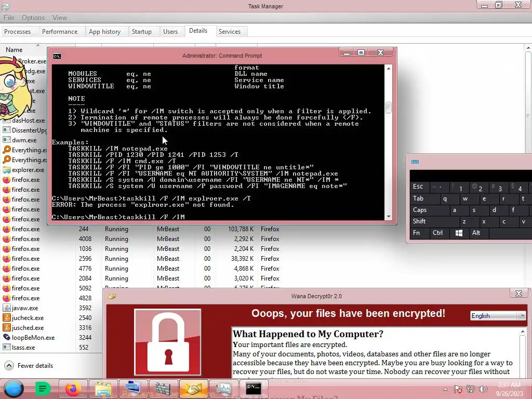
Task: Tap the a key on on-screen keyboard
Action: pos(459,210)
